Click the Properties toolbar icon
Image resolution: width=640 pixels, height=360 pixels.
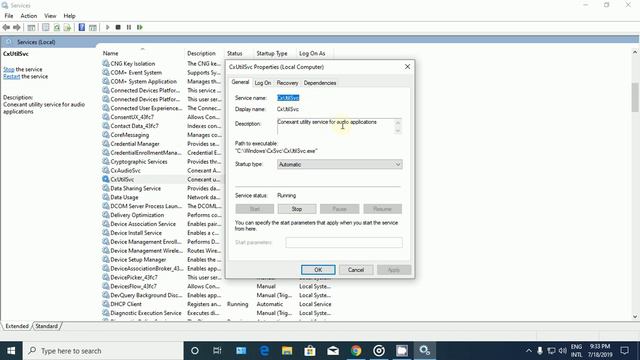coord(46,27)
